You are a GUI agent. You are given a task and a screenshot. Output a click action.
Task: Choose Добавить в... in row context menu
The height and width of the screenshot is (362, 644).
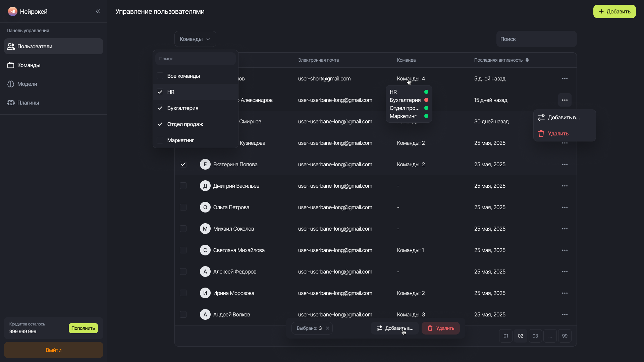point(563,117)
